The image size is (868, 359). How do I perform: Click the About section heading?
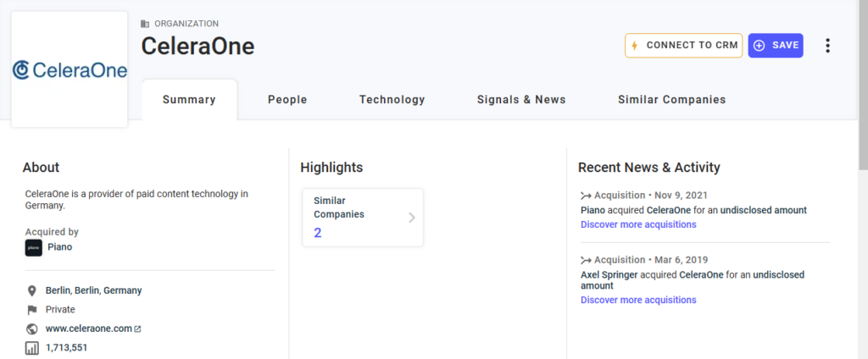point(41,168)
